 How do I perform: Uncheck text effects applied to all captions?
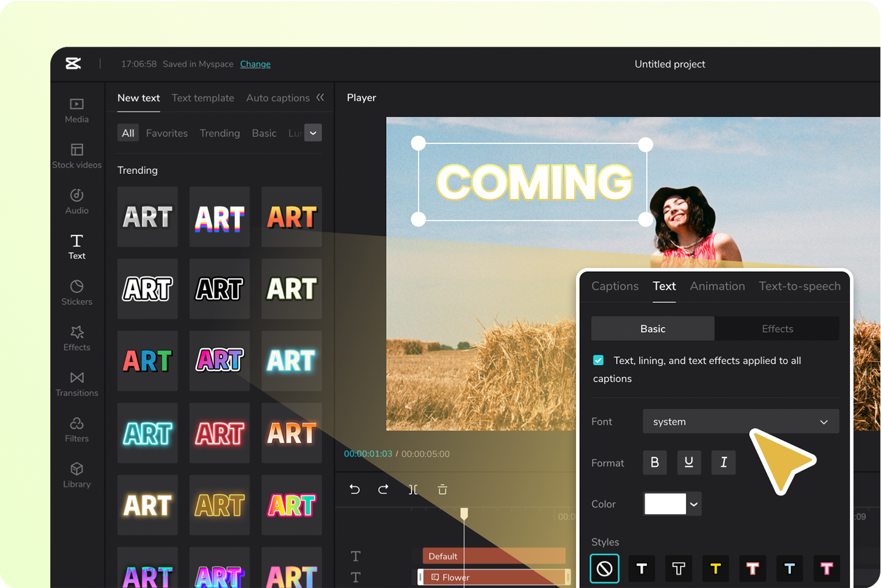click(x=598, y=360)
